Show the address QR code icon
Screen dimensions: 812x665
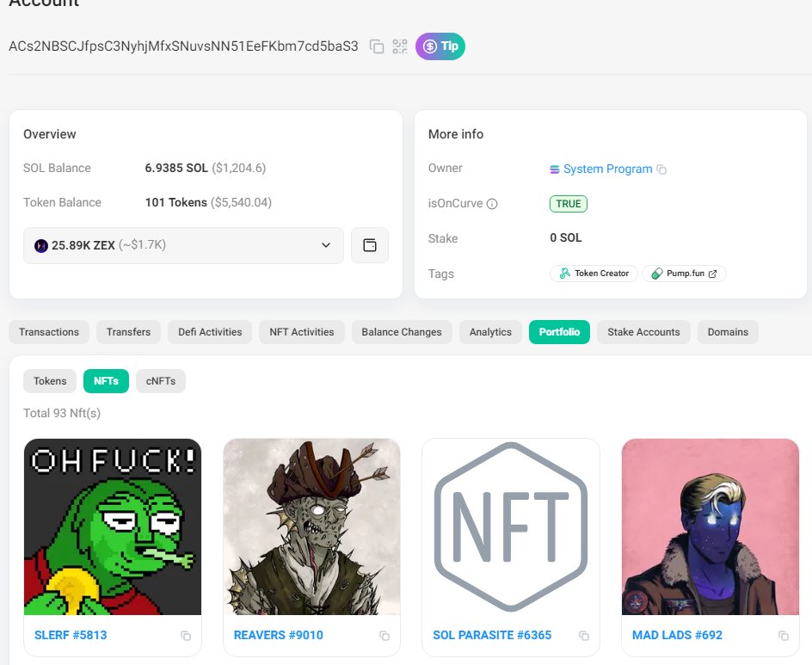tap(400, 46)
